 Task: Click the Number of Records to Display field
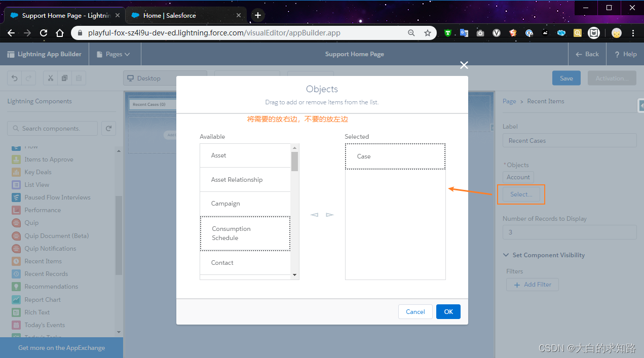(x=570, y=232)
